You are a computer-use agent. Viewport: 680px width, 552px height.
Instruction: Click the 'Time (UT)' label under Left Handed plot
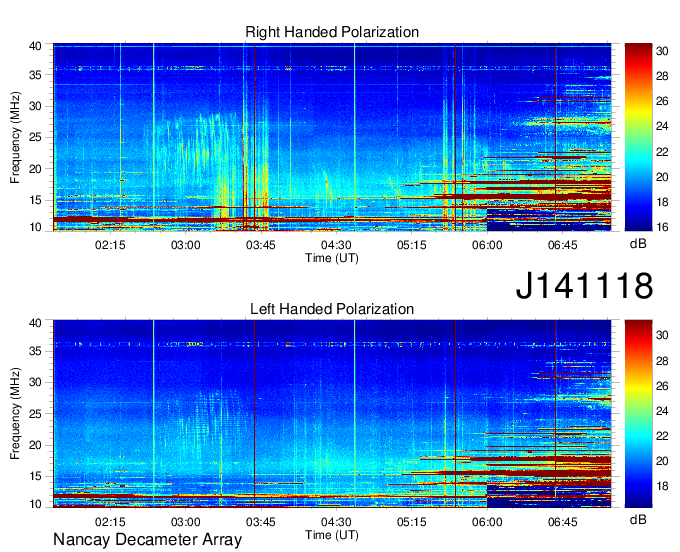tap(332, 535)
